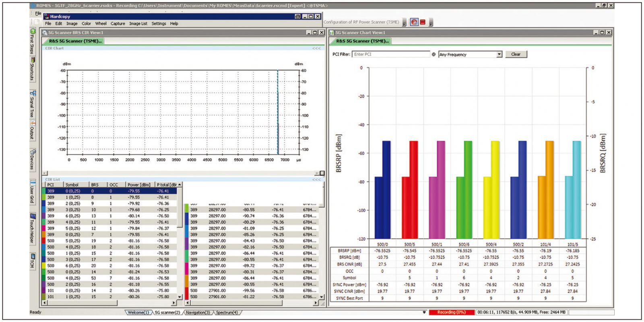Open the Hardcopy Color menu
Image resolution: width=644 pixels, height=322 pixels.
pos(87,24)
